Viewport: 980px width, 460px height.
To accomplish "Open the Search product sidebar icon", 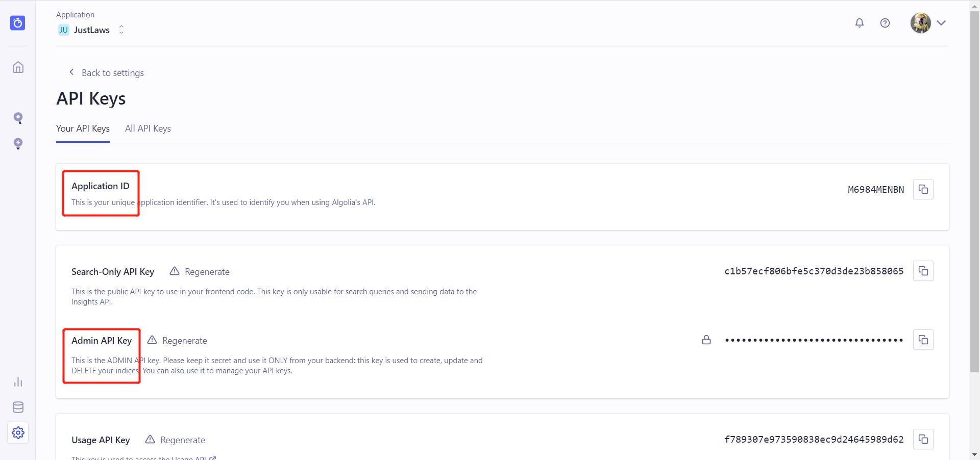I will (18, 118).
